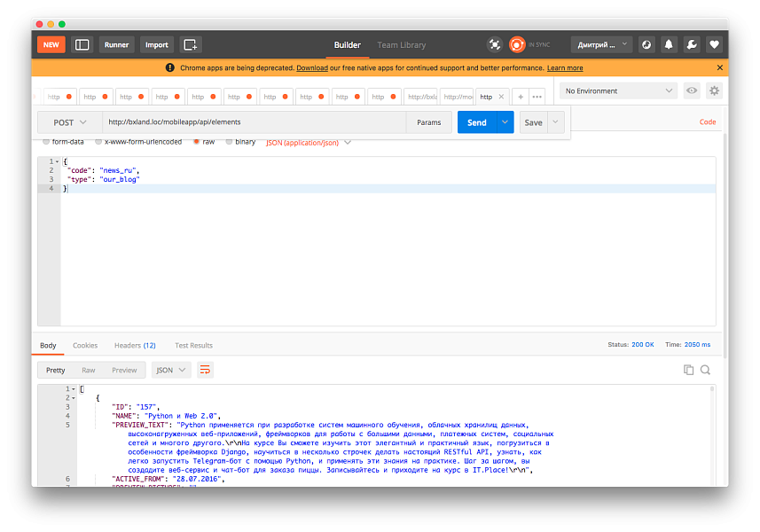The image size is (760, 532).
Task: Copy the response with the copy icon
Action: (x=689, y=369)
